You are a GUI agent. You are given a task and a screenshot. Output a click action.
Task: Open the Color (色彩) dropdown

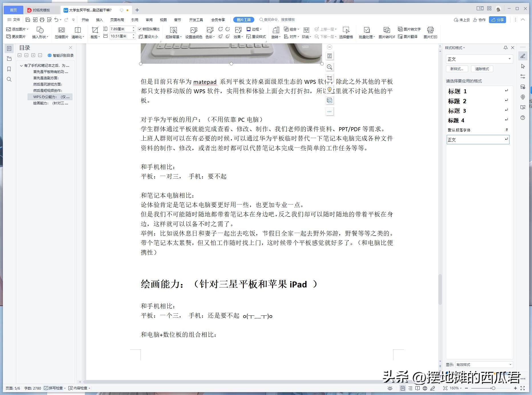(x=210, y=33)
